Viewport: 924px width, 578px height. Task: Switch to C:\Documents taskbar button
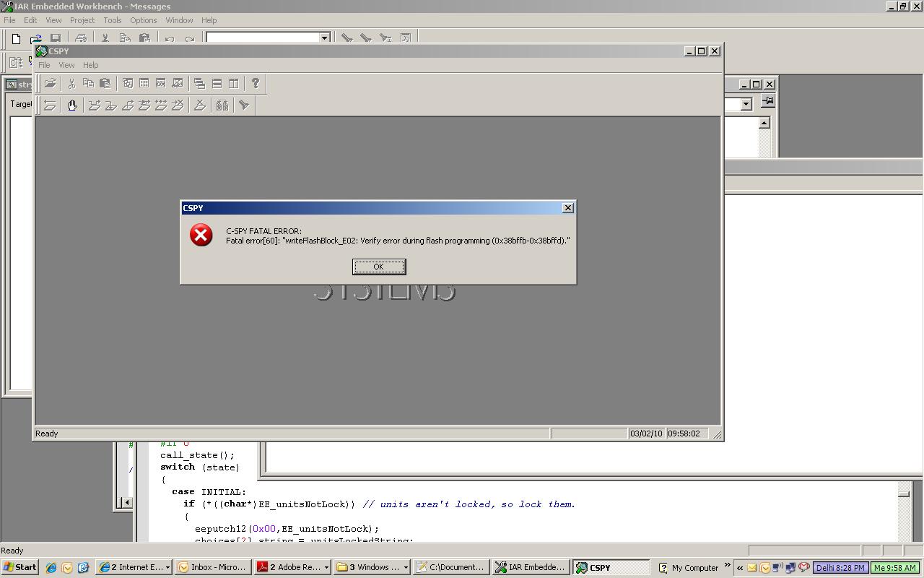coord(450,568)
